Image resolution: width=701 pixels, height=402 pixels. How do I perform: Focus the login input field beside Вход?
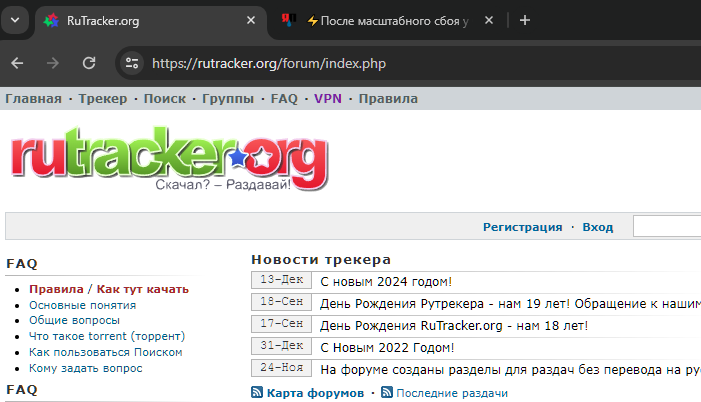point(667,226)
